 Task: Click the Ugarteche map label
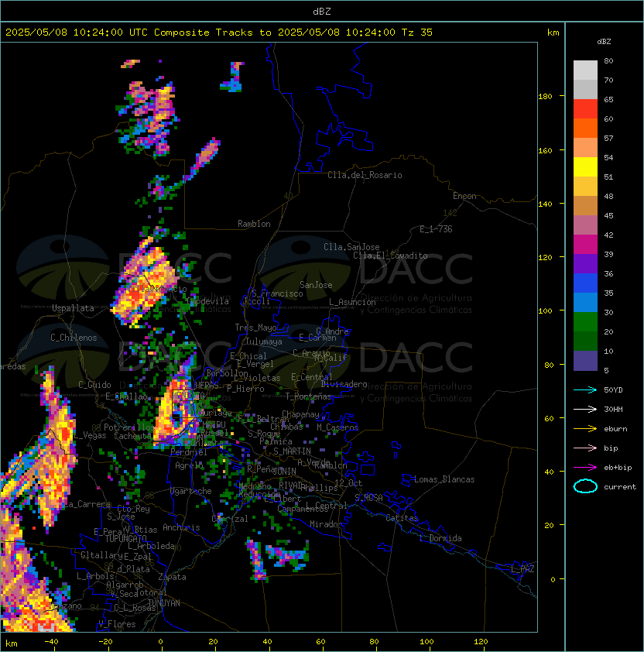coord(191,491)
